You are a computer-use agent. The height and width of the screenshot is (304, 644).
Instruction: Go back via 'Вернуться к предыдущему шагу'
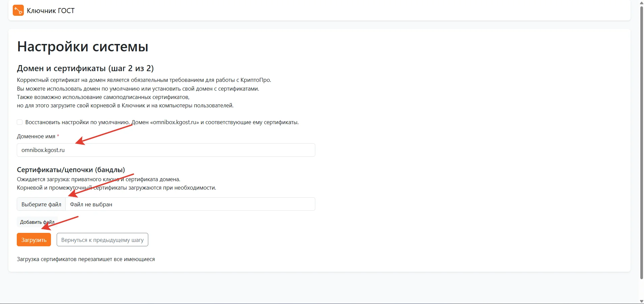tap(102, 240)
